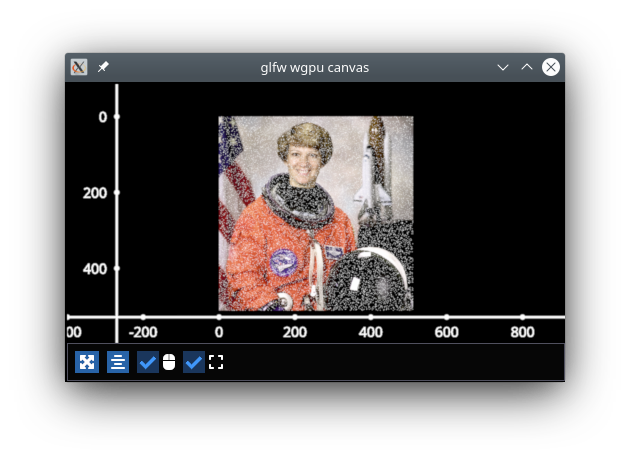Click the x-axis tick label 0
The height and width of the screenshot is (459, 630).
pyautogui.click(x=219, y=332)
